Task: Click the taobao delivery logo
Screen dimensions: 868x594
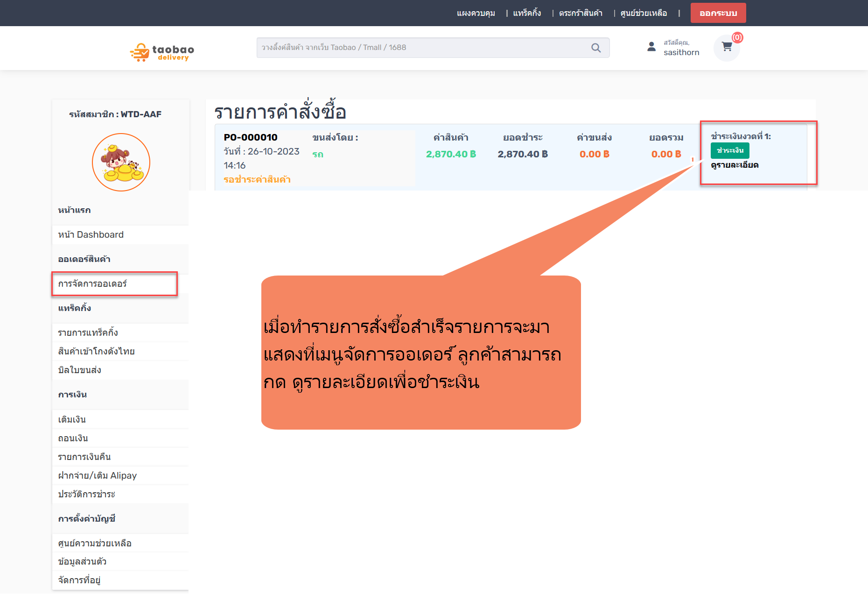Action: [162, 52]
